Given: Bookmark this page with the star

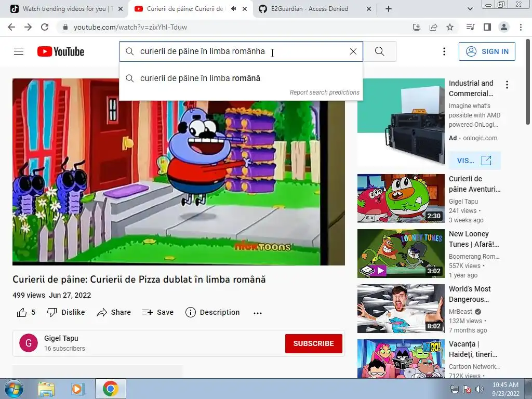Looking at the screenshot, I should click(450, 27).
